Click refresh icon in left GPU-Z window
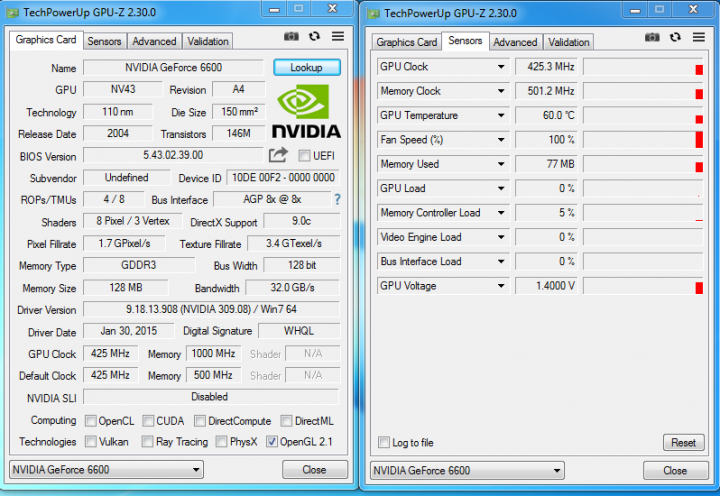This screenshot has width=720, height=496. pos(315,36)
